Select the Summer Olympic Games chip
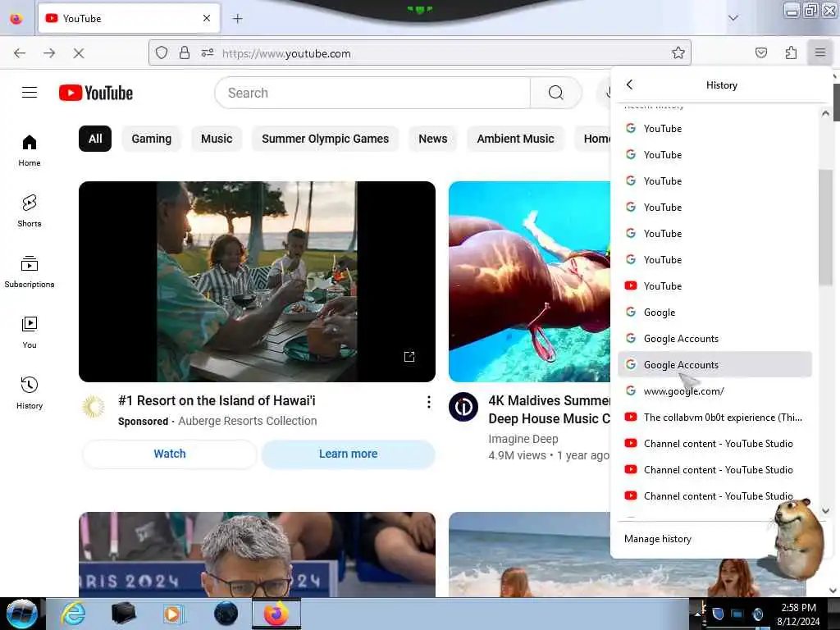The image size is (840, 630). (325, 139)
